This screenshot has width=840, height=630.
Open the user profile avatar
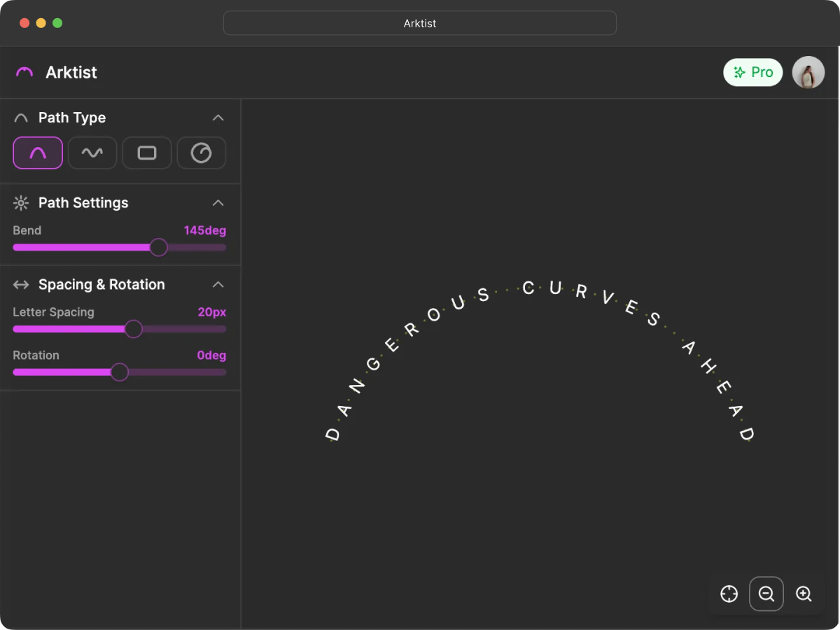pyautogui.click(x=808, y=72)
